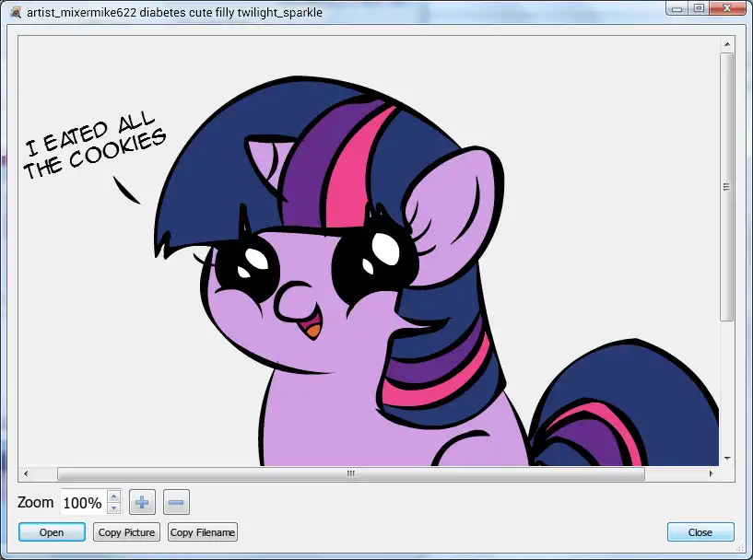Click the 'Zoom' label text
The width and height of the screenshot is (753, 560).
tap(36, 502)
